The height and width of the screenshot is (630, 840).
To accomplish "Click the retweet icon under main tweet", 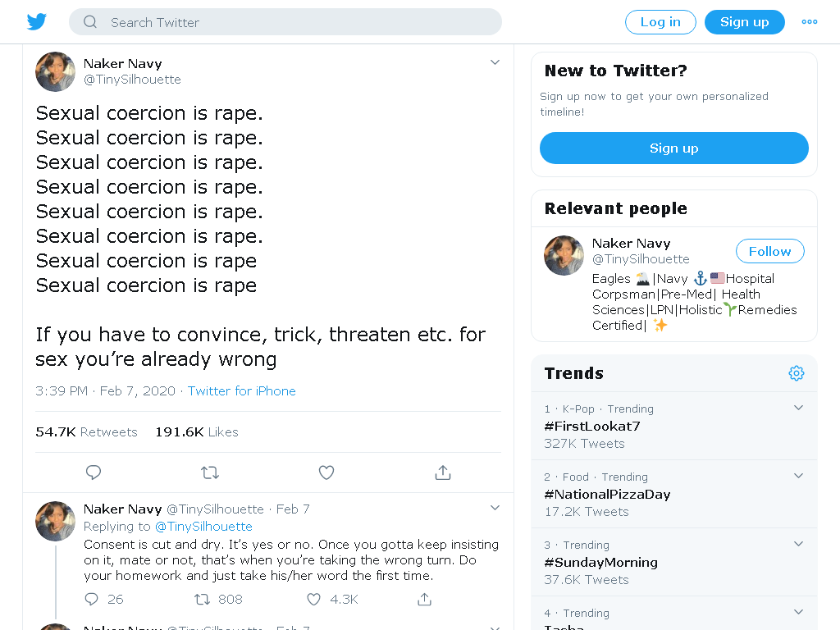I will [x=209, y=472].
